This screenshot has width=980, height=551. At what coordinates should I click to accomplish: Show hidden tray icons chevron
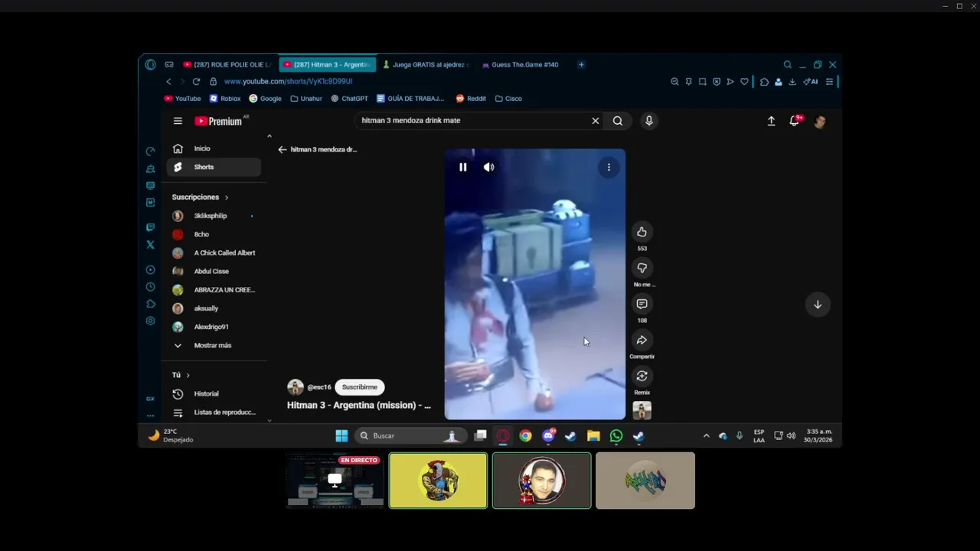[x=706, y=435]
